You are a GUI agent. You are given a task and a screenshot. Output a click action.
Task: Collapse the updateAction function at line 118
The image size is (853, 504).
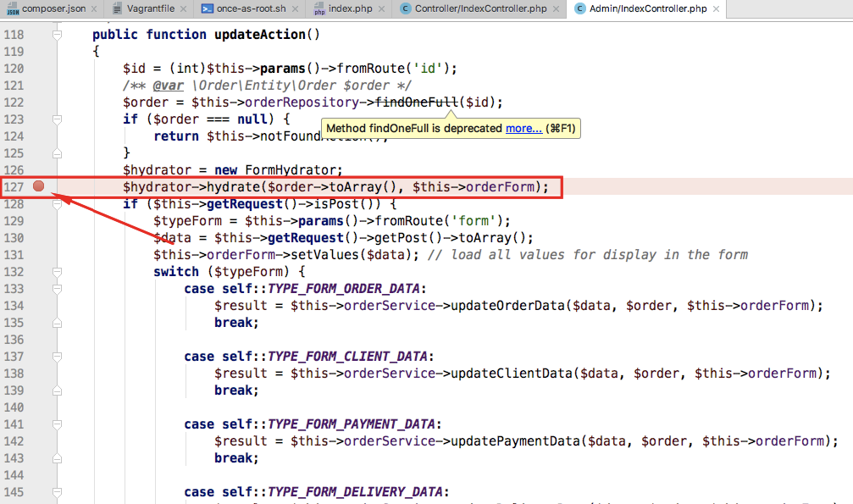57,35
